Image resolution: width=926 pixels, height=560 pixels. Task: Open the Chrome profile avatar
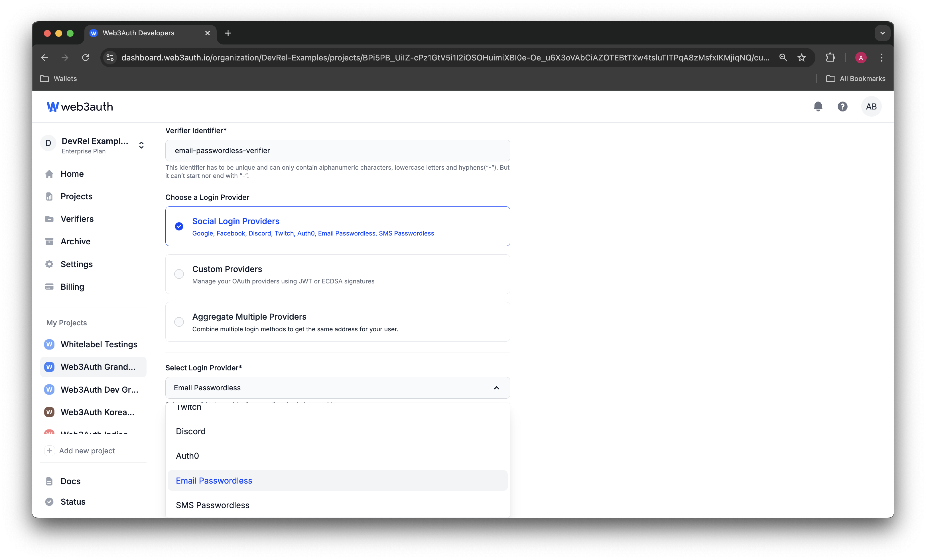pos(861,58)
